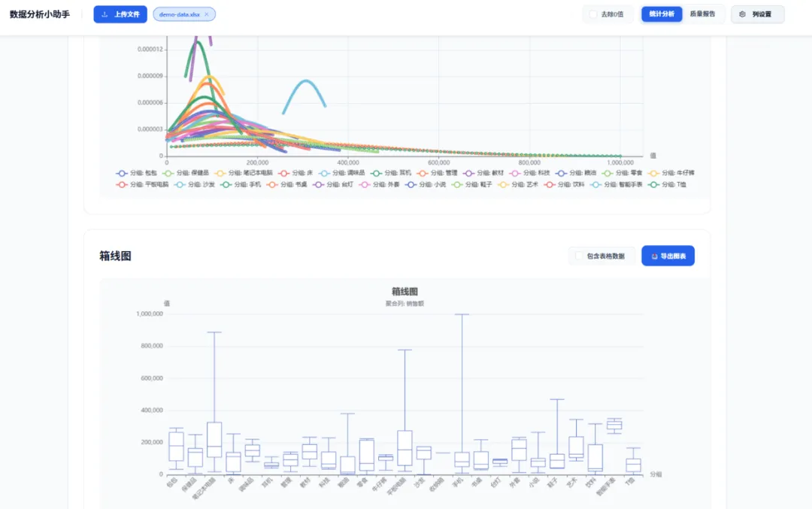The width and height of the screenshot is (812, 509).
Task: Click the 导出图表 export button
Action: click(668, 256)
